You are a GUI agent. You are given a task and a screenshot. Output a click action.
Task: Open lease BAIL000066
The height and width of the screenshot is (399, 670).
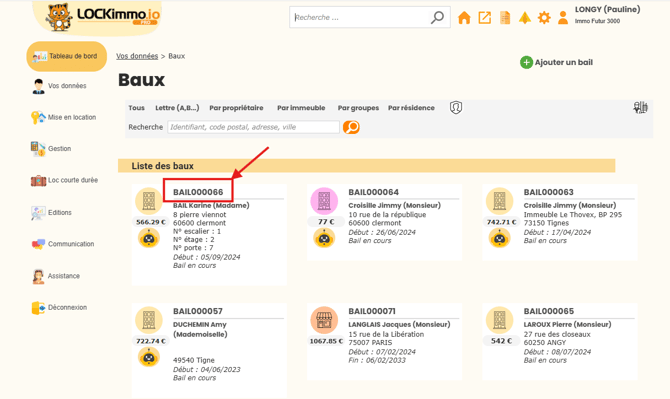(x=198, y=192)
